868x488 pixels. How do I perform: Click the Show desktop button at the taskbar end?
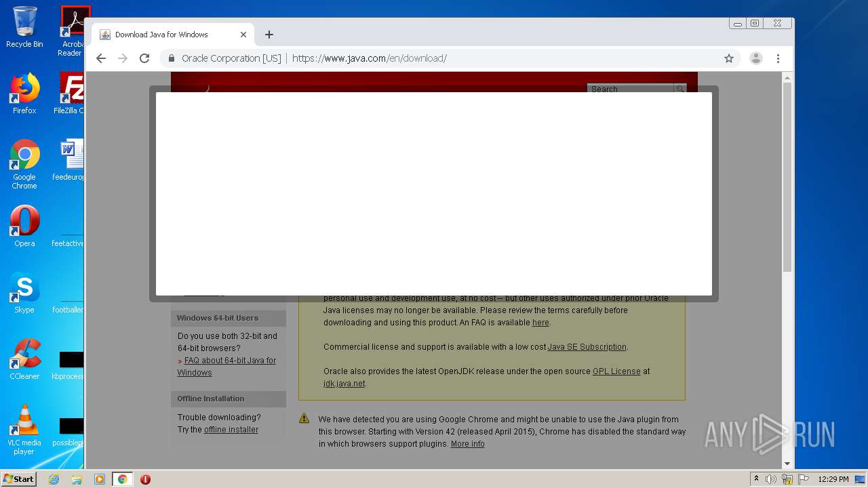point(861,479)
